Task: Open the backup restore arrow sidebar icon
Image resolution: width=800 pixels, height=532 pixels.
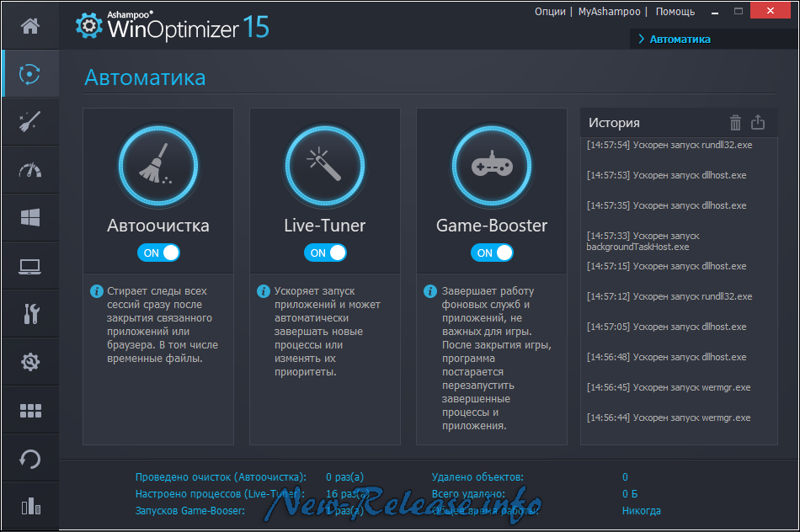Action: 29,459
